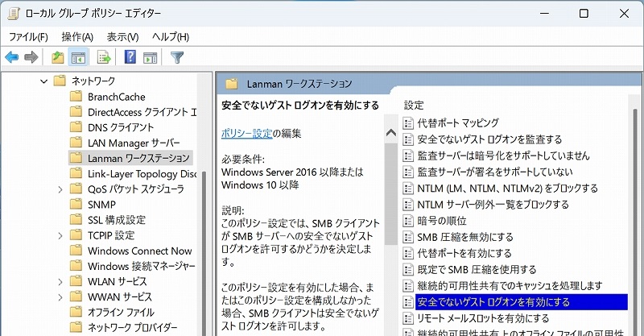Expand the QoS パケット スケジューラ folder
644x336 pixels.
click(60, 189)
